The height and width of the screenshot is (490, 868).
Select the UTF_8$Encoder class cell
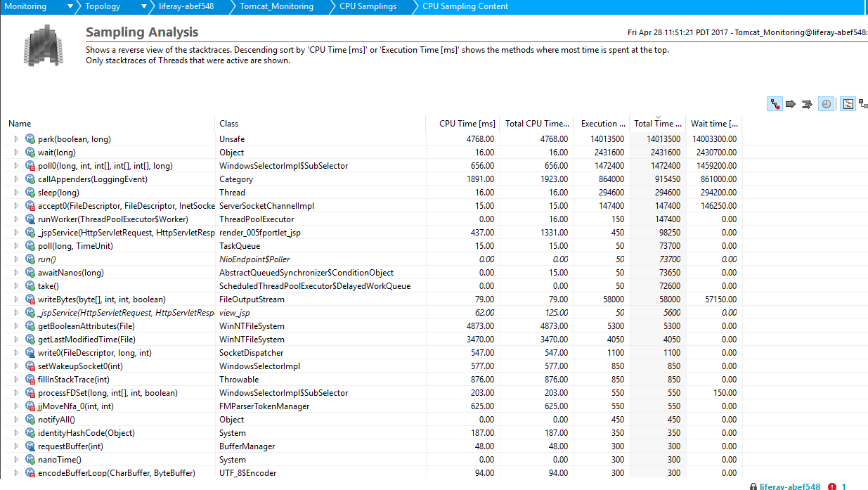click(247, 473)
